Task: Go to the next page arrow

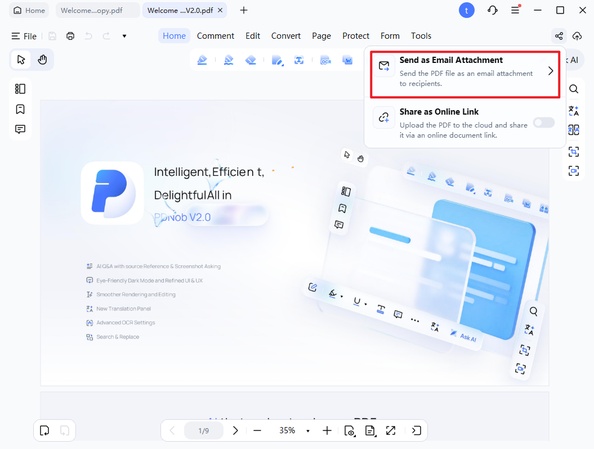Action: [235, 430]
